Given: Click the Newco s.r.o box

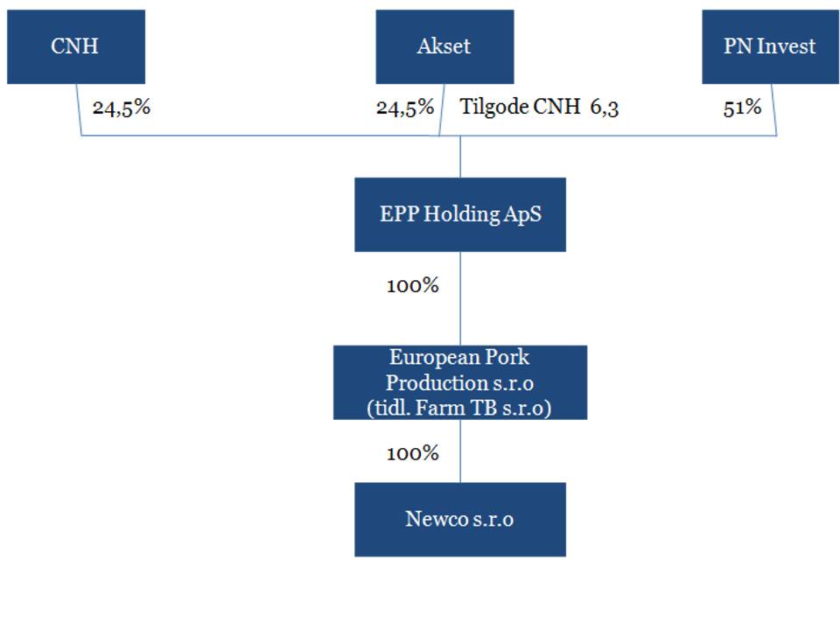Looking at the screenshot, I should click(x=460, y=519).
